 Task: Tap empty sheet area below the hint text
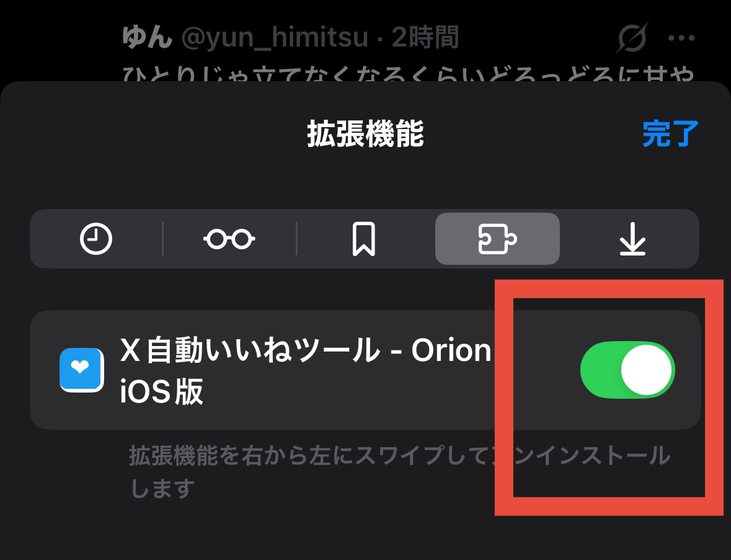pos(310,533)
